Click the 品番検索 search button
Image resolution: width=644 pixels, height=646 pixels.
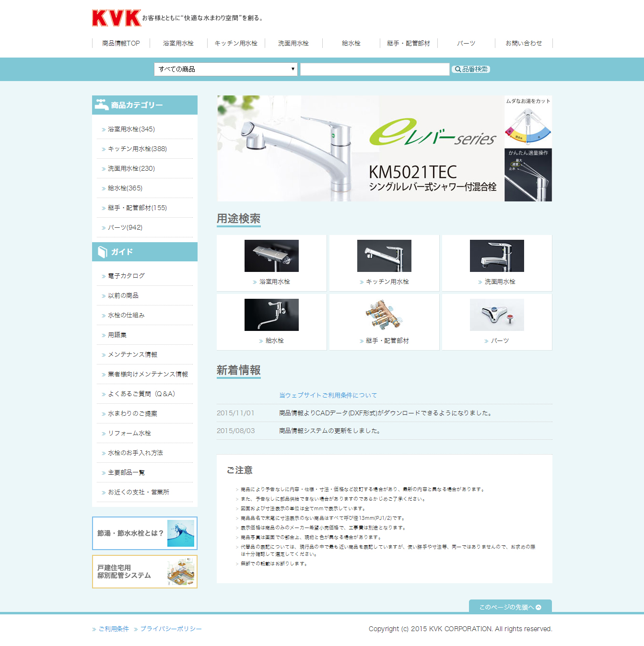click(471, 69)
